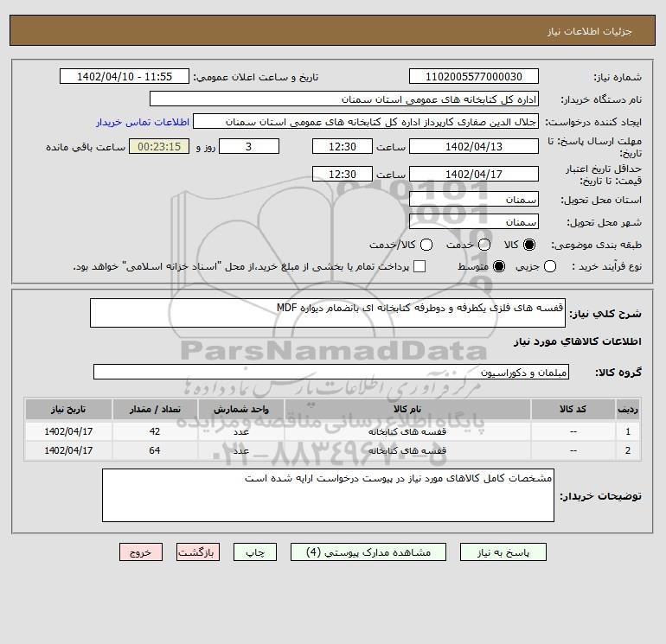The width and height of the screenshot is (666, 644).
Task: Click quantity 64 in row 2
Action: click(x=155, y=450)
